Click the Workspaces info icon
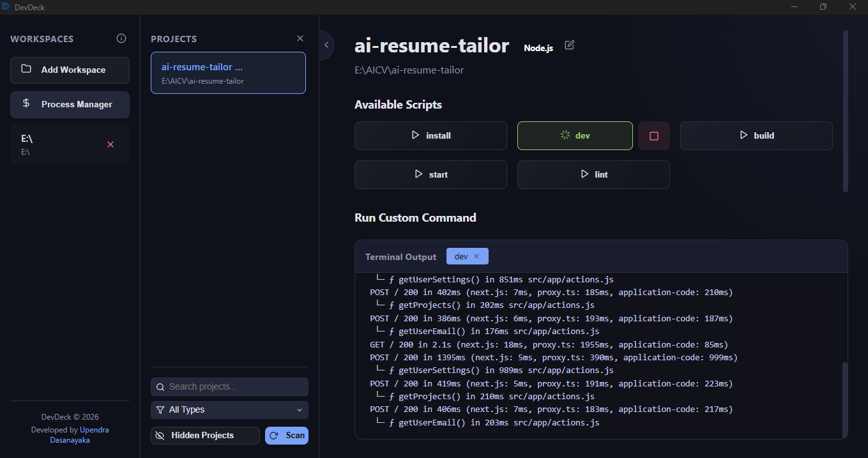The image size is (868, 458). (121, 38)
